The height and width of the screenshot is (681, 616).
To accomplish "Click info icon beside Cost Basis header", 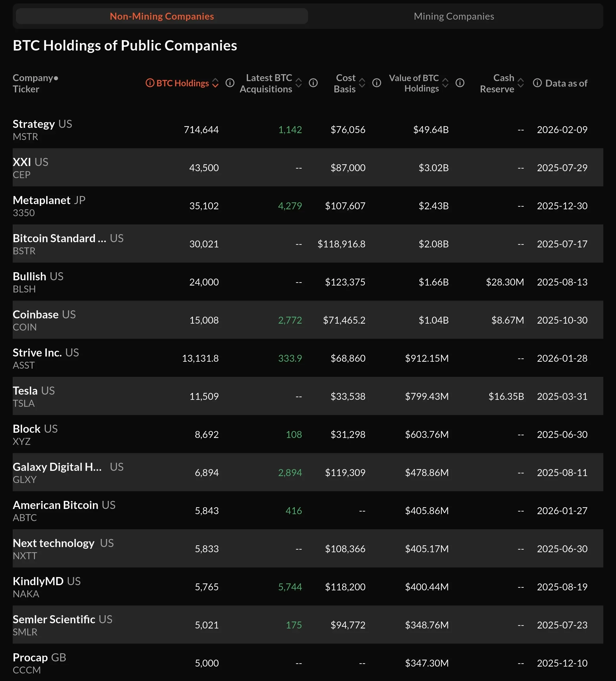I will 377,83.
